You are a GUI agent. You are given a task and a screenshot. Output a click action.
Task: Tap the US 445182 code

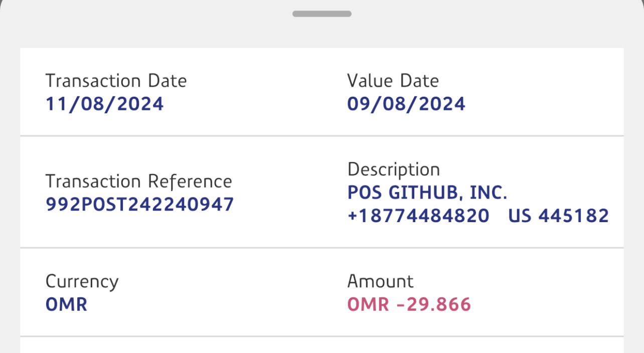[x=558, y=216]
